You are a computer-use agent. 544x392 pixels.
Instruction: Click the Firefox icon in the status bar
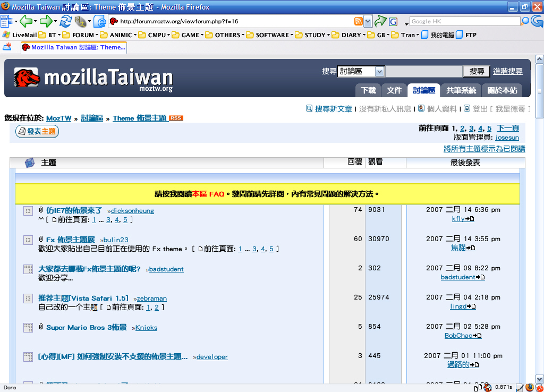[530, 387]
